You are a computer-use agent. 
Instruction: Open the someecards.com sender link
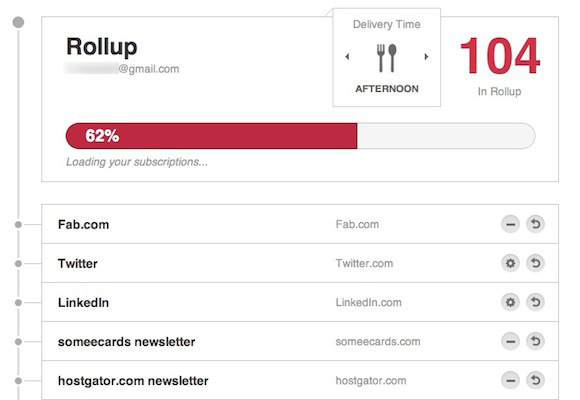[378, 342]
